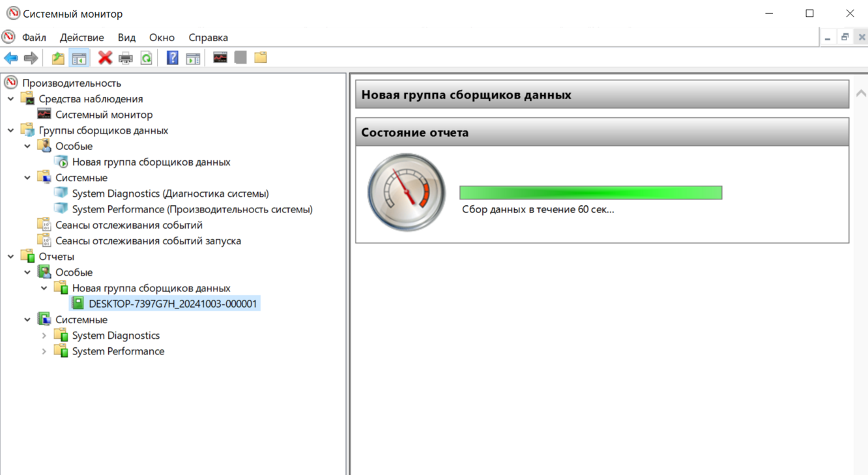Click the Up one level folder icon

pos(58,58)
